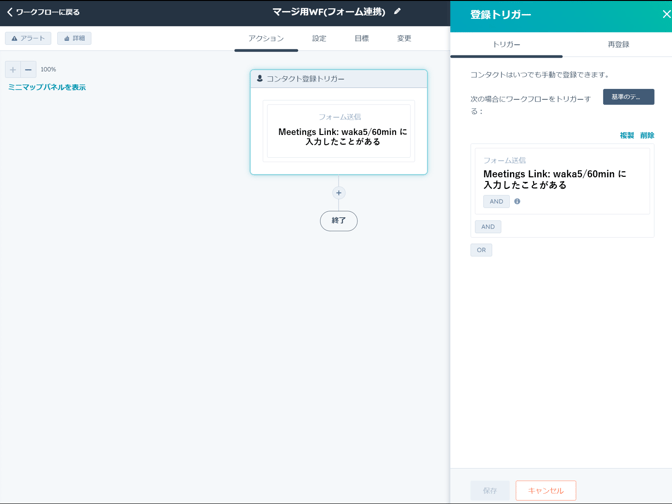
Task: Switch to the 目標 tab
Action: click(x=361, y=38)
